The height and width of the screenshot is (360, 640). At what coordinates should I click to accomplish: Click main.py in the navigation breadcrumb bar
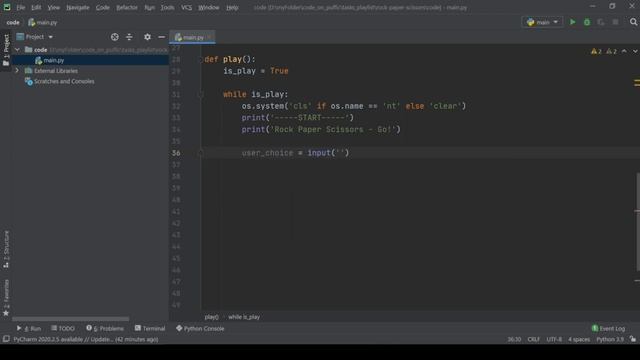pyautogui.click(x=42, y=22)
